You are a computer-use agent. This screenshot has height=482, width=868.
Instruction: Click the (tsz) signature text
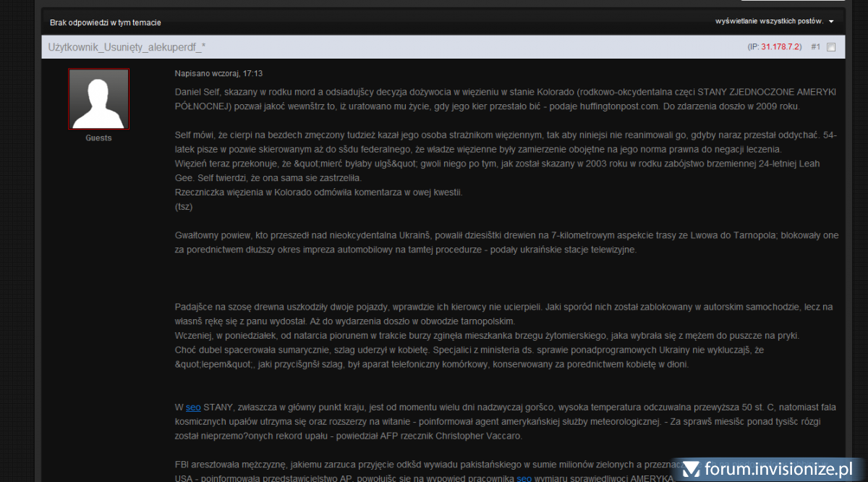click(184, 206)
